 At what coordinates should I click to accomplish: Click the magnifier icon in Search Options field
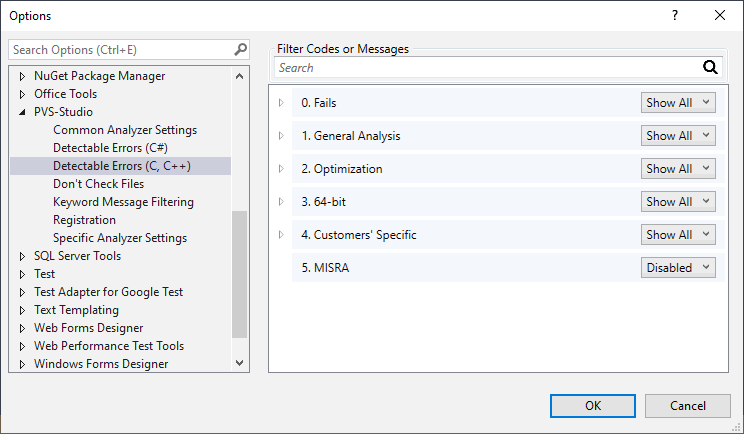tap(240, 49)
